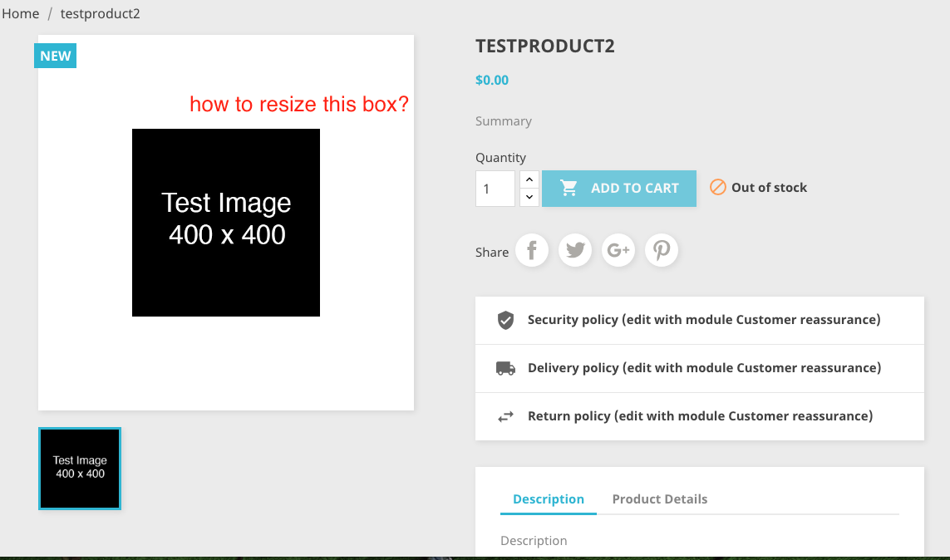Viewport: 950px width, 560px height.
Task: Click the Quantity input field
Action: click(495, 189)
